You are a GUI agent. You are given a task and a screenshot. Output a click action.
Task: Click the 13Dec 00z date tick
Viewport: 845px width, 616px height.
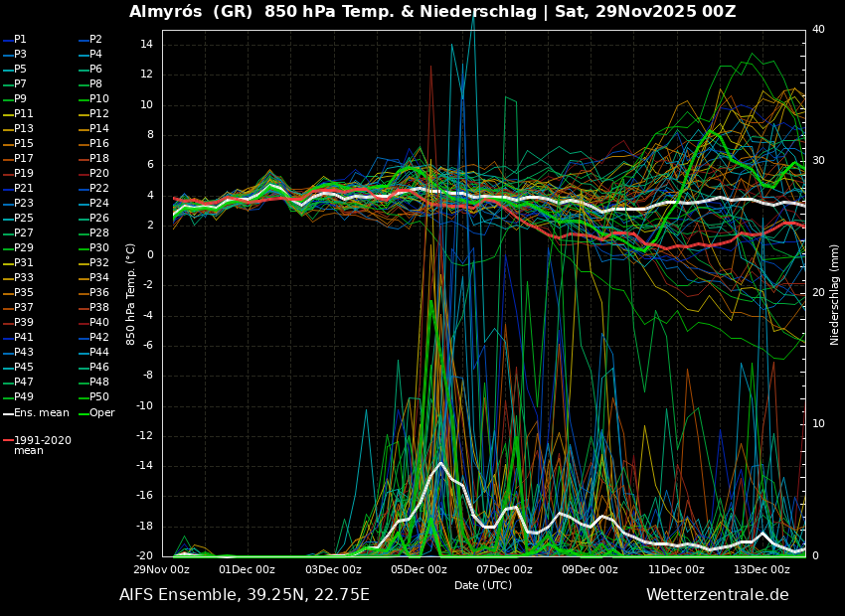(x=761, y=570)
